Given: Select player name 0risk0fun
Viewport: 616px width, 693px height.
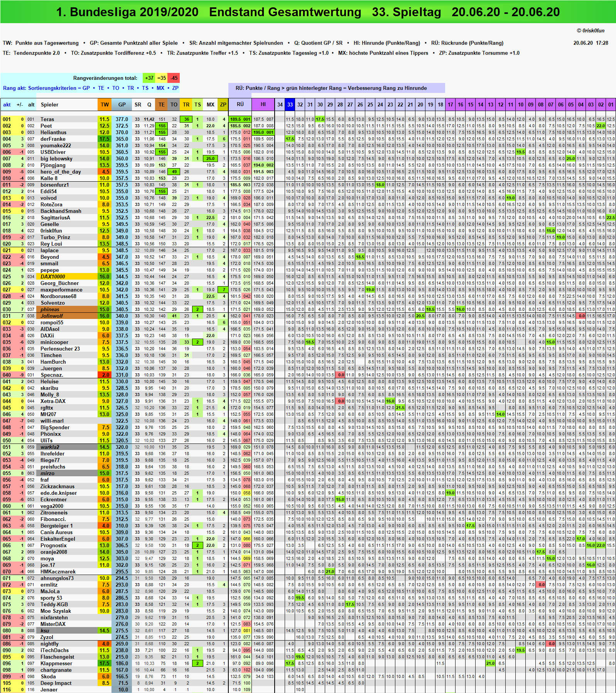Looking at the screenshot, I should pyautogui.click(x=51, y=231).
